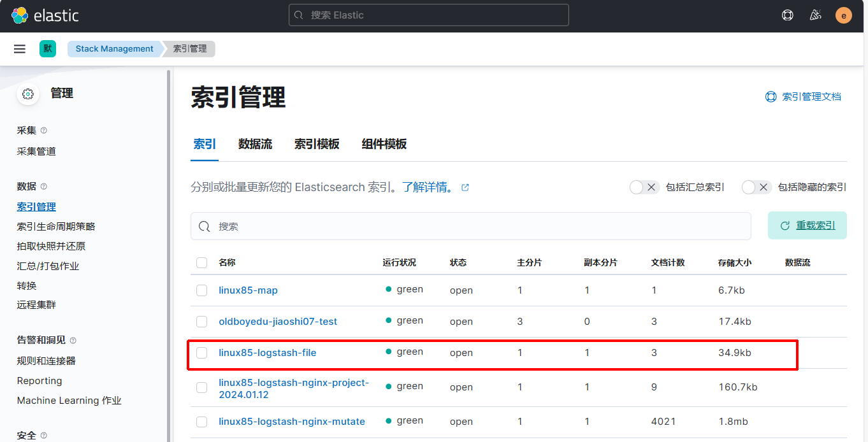Select the linux85-map row checkbox
This screenshot has height=442, width=868.
(202, 290)
